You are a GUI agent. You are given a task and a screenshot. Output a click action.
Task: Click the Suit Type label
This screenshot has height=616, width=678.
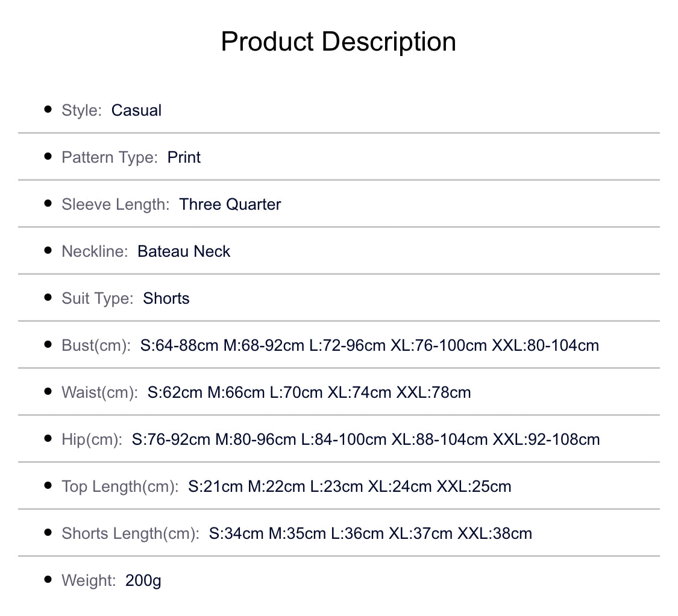(x=97, y=298)
